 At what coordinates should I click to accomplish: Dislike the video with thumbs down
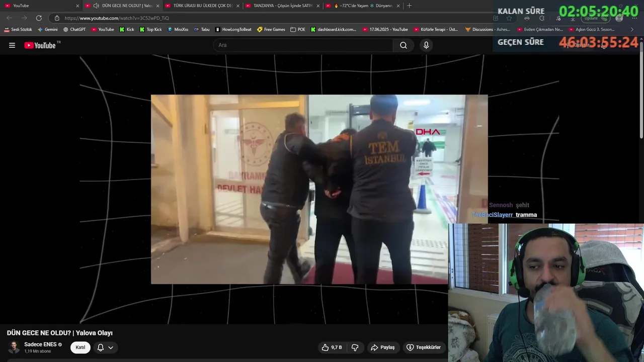[355, 347]
